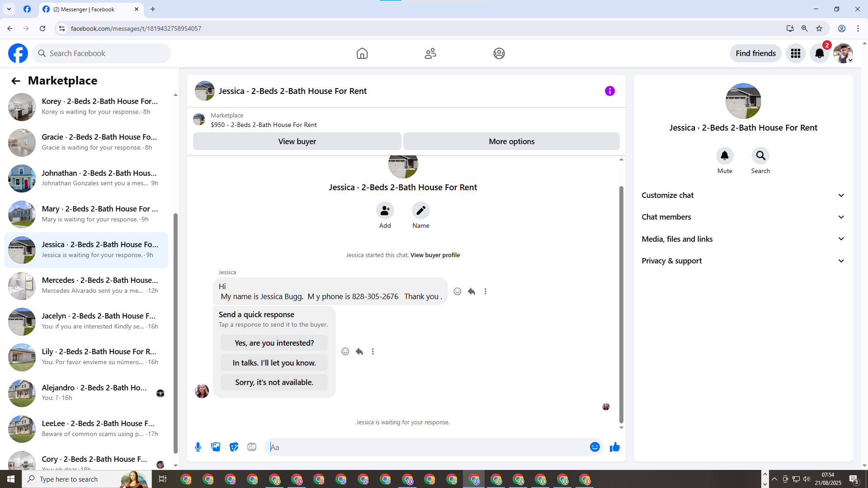The width and height of the screenshot is (868, 488).
Task: Search within the conversation
Action: tap(760, 156)
